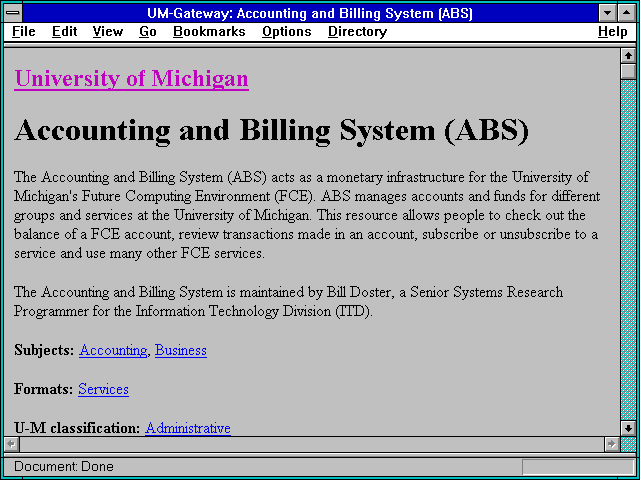Click the progress bar in status bar
This screenshot has width=640, height=480.
pyautogui.click(x=578, y=467)
